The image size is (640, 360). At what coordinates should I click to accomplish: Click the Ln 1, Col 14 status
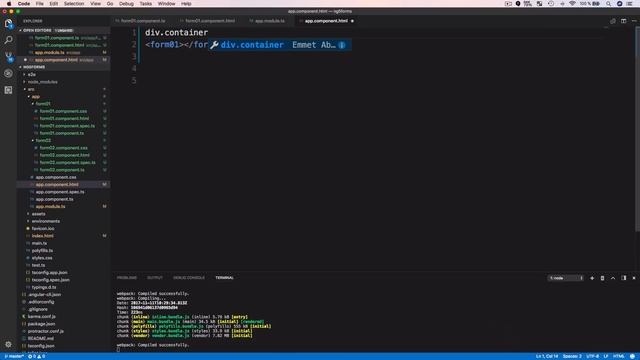click(547, 356)
